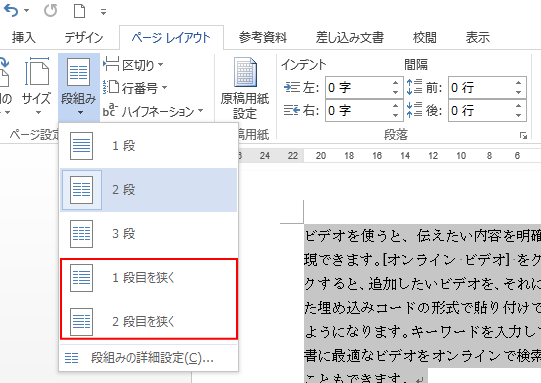Click the right indent 右 input field
The height and width of the screenshot is (383, 541).
[359, 110]
